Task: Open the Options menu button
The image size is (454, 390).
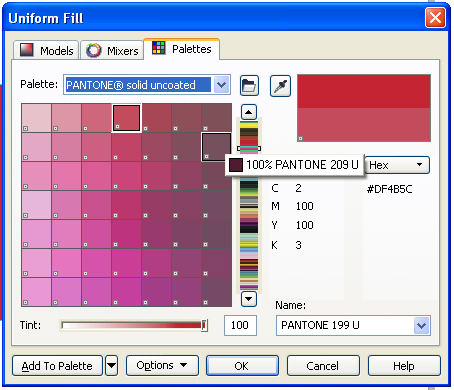Action: coord(162,366)
